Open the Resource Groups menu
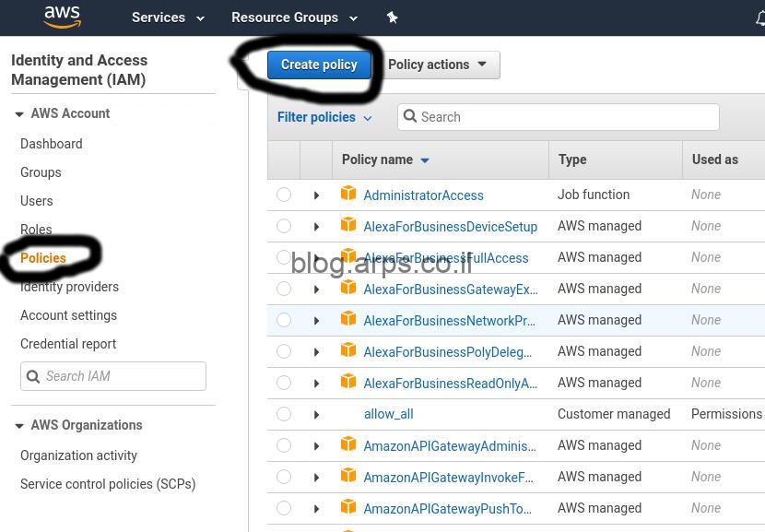Screen dimensions: 765x532 point(295,18)
